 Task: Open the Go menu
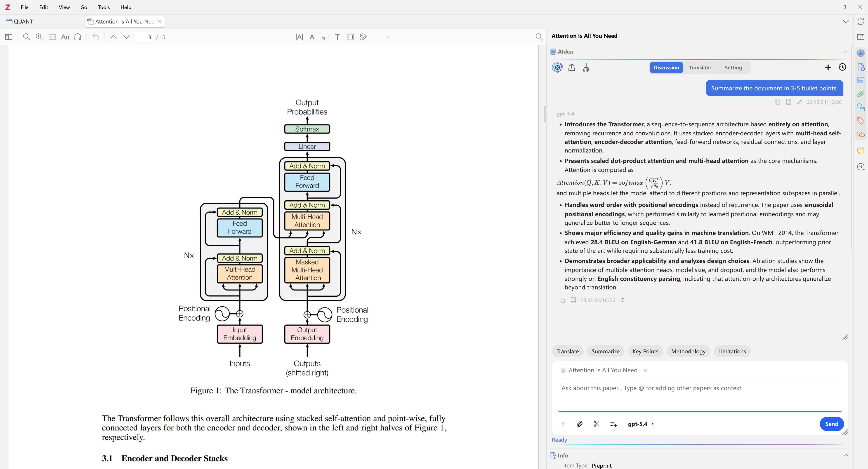84,7
